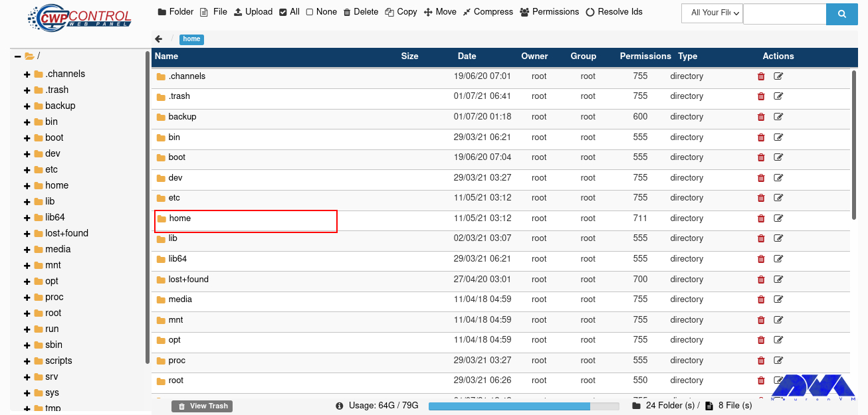Click the edit icon for the backup directory
Viewport: 868px width, 415px height.
coord(778,117)
